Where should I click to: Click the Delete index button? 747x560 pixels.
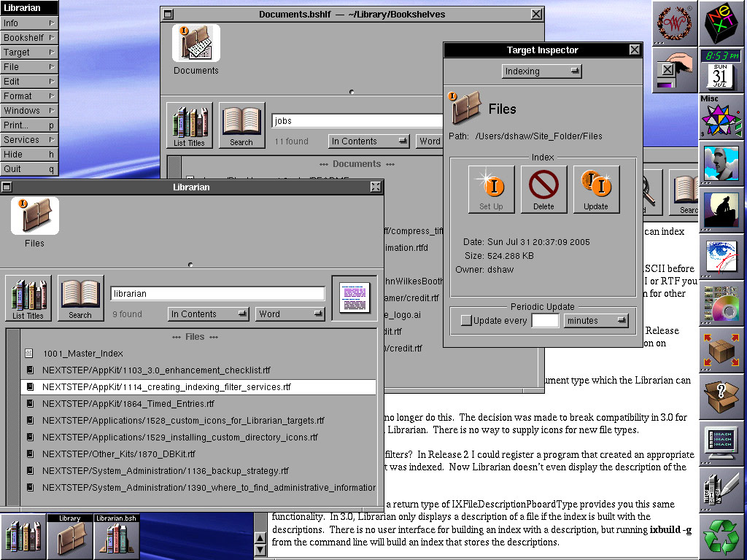coord(543,189)
